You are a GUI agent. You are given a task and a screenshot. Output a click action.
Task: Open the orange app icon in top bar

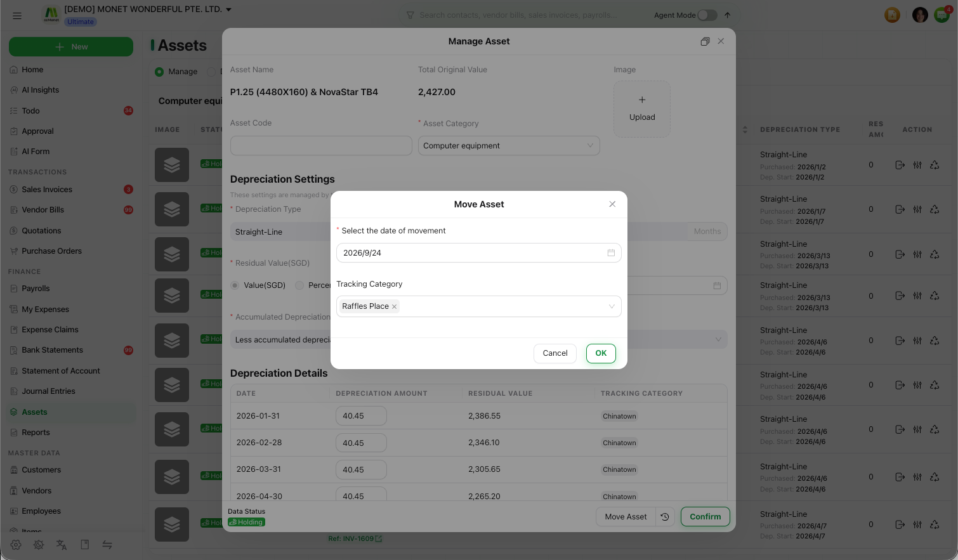pos(892,15)
